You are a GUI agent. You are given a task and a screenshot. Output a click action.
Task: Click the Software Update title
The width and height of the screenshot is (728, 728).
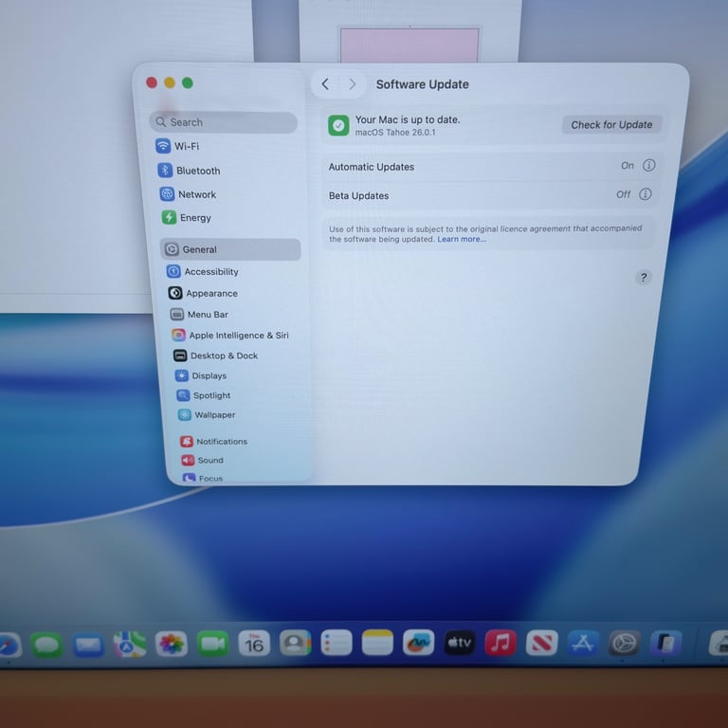coord(422,84)
